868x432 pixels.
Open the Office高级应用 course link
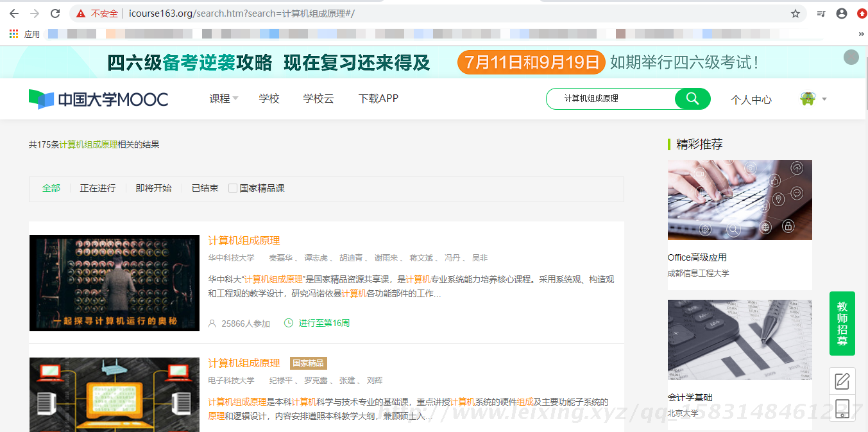(697, 257)
